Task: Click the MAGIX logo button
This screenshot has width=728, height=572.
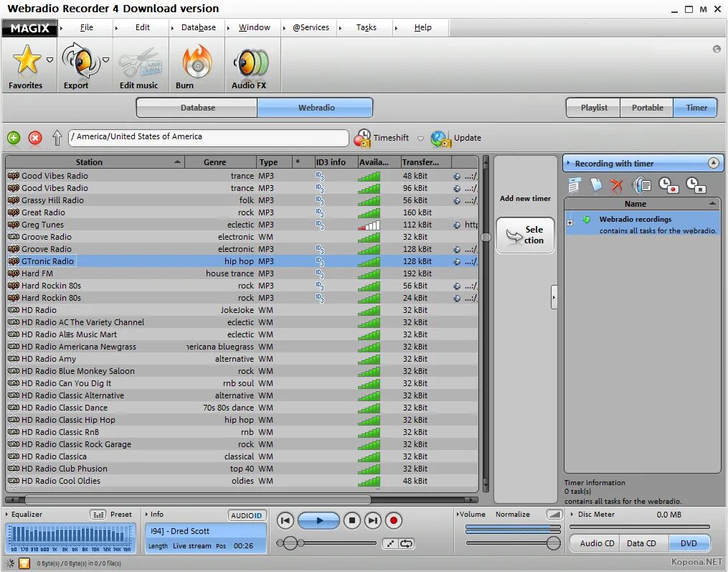Action: (x=29, y=28)
